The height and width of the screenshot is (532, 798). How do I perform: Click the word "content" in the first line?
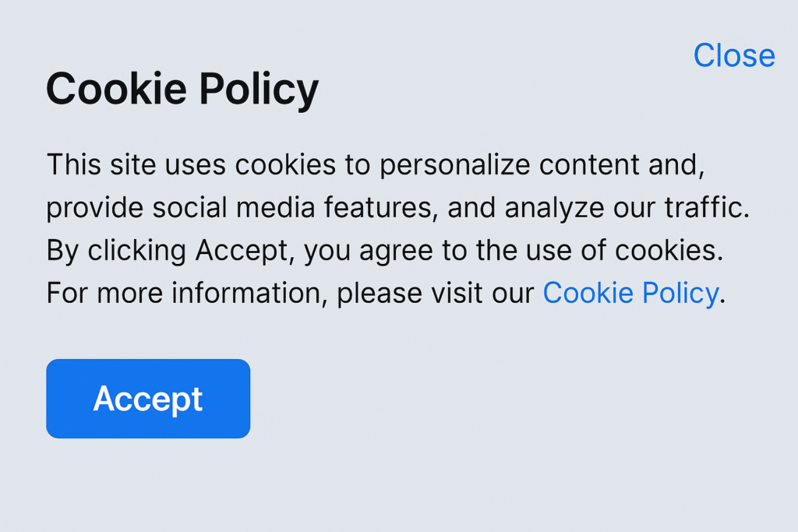[589, 165]
